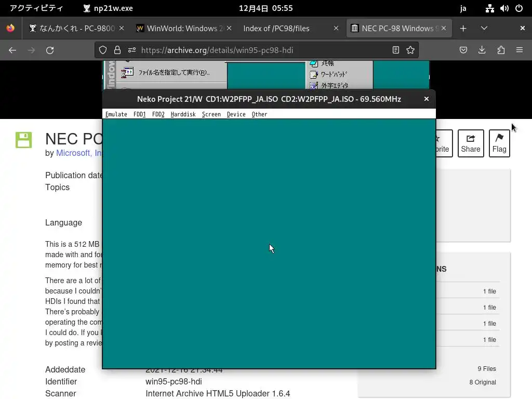The image size is (532, 399).
Task: Open the Device menu
Action: (x=236, y=114)
